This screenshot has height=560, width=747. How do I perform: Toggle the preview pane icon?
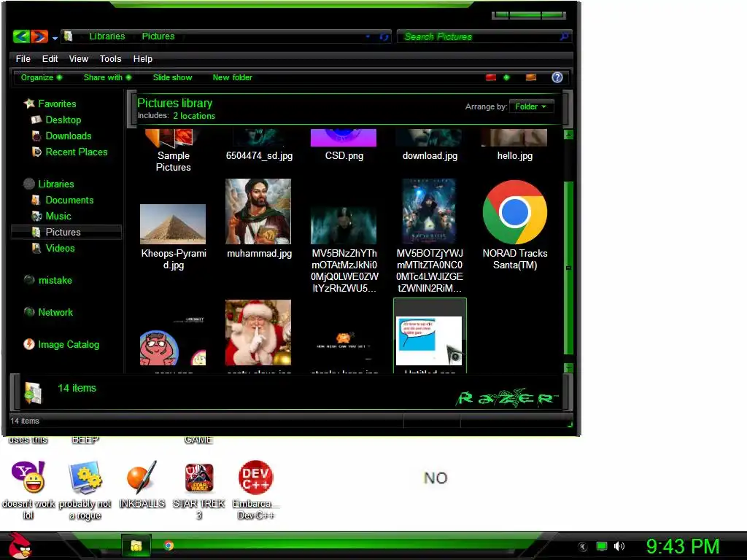(x=531, y=77)
